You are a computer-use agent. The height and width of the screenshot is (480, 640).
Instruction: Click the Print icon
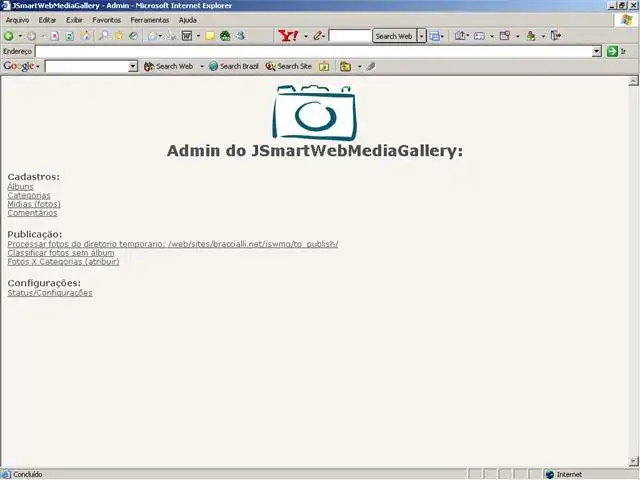pos(172,36)
